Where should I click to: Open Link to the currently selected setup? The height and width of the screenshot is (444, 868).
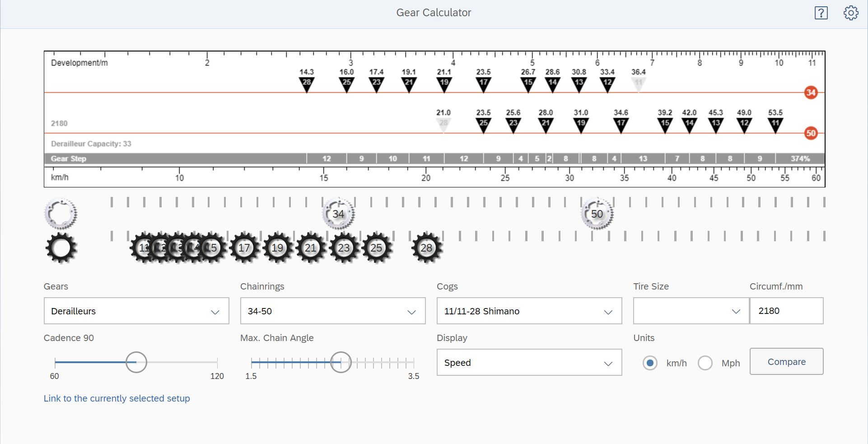pos(117,398)
